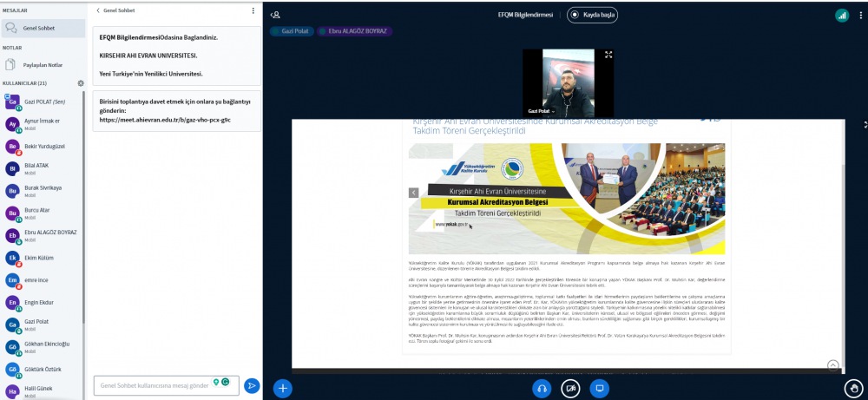Open Paylaşılan Notlar shared notes
Viewport: 868px width, 400px height.
click(43, 65)
